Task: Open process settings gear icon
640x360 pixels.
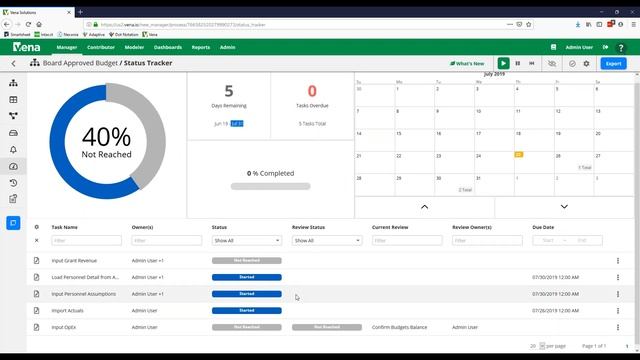Action: point(587,64)
